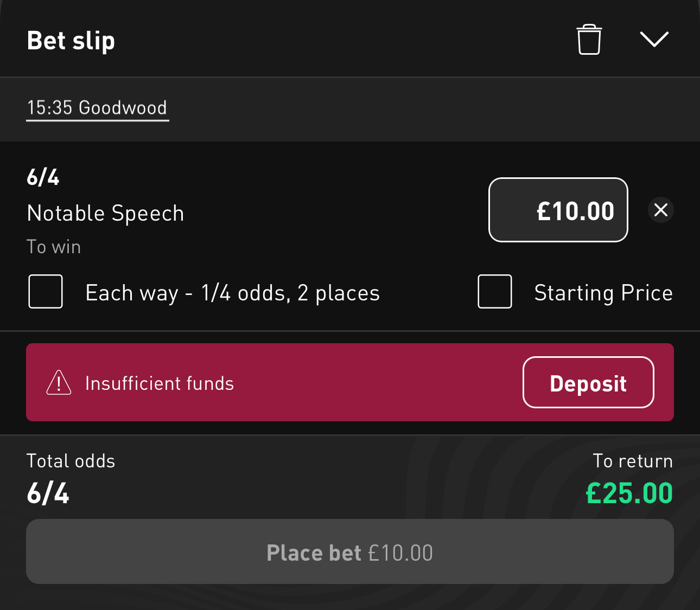Click the £10.00 stake field
The image size is (700, 610).
click(x=558, y=210)
